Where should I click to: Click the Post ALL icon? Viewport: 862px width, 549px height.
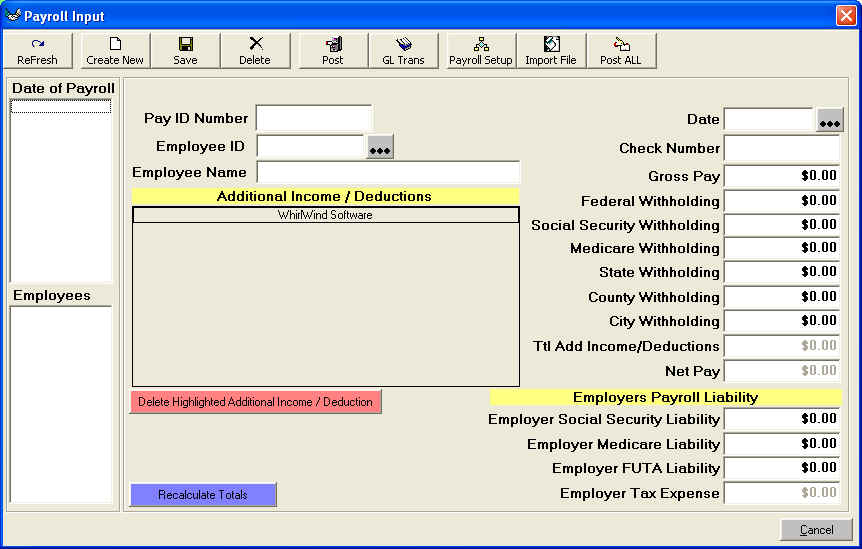point(621,44)
